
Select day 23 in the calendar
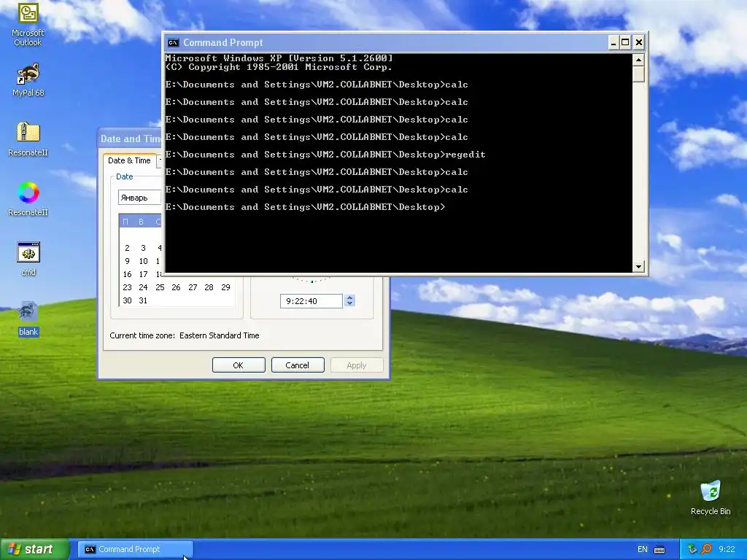click(x=127, y=287)
